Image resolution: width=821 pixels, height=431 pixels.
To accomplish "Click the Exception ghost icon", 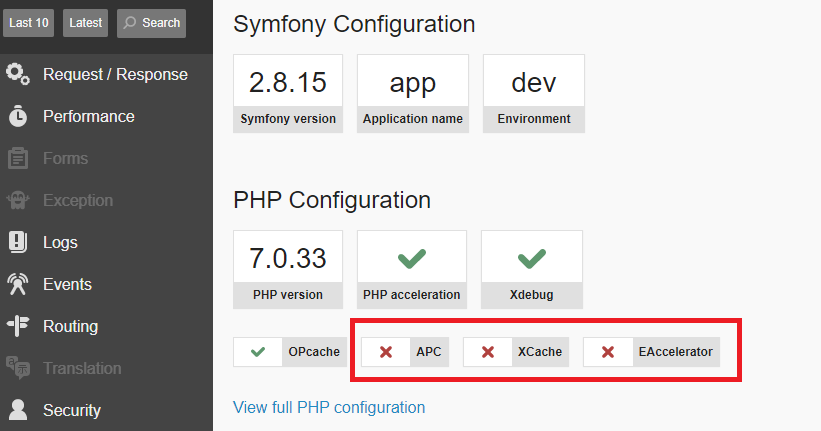I will click(18, 200).
